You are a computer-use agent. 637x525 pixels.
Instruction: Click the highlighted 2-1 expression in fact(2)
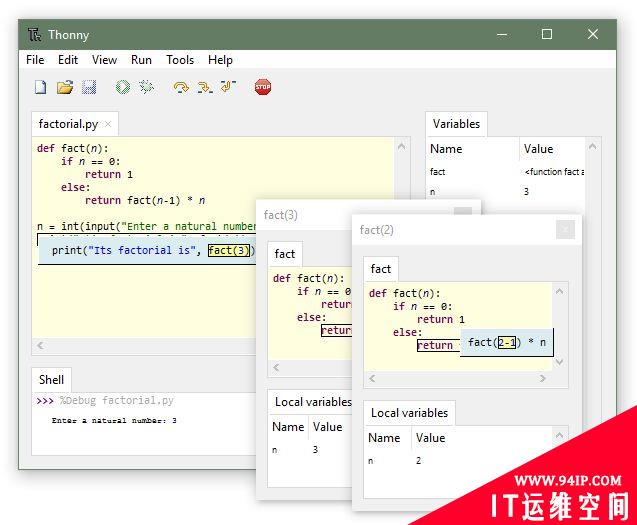(507, 343)
